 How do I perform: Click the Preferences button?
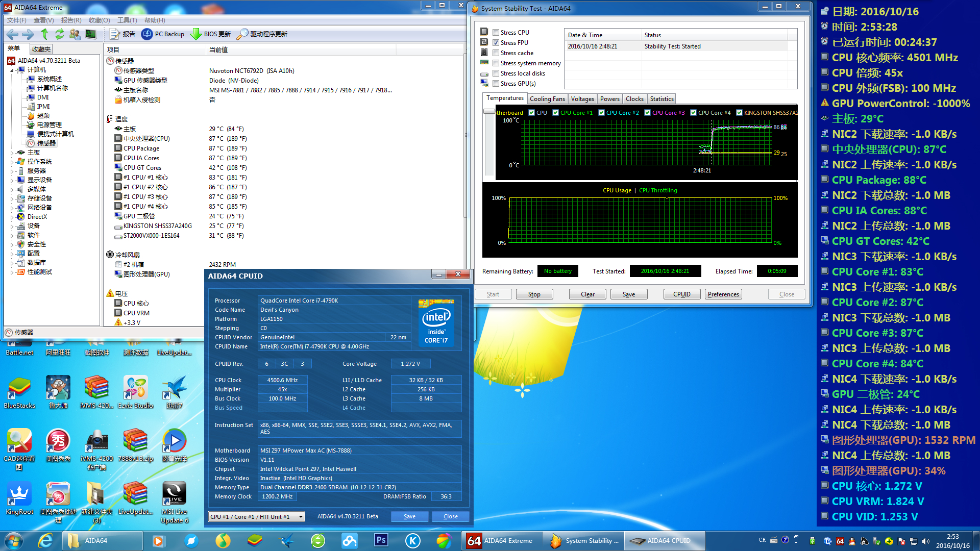click(723, 294)
